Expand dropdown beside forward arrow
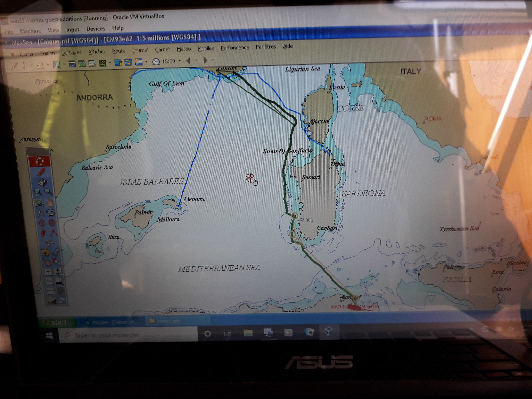Image resolution: width=532 pixels, height=399 pixels. (213, 60)
